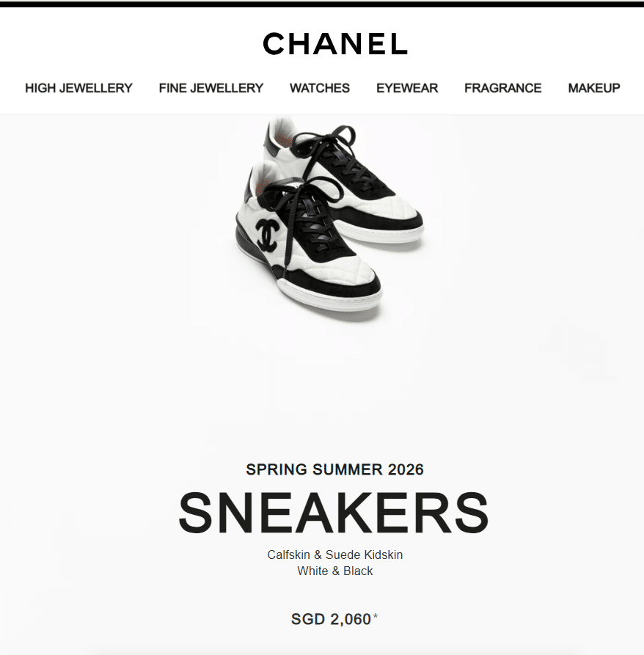Click the black bar at the page top
This screenshot has height=655, width=644.
tap(322, 4)
